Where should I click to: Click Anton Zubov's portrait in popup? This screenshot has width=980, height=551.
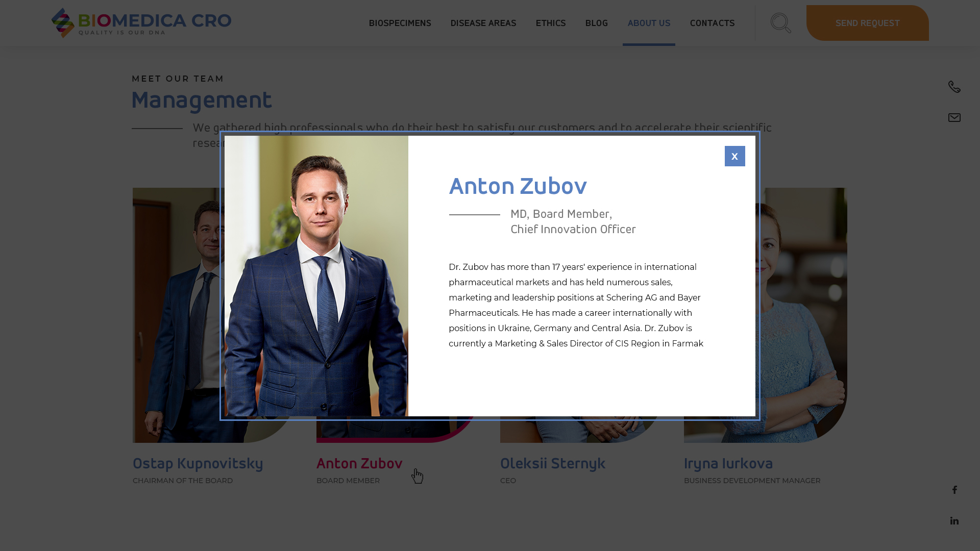coord(316,276)
